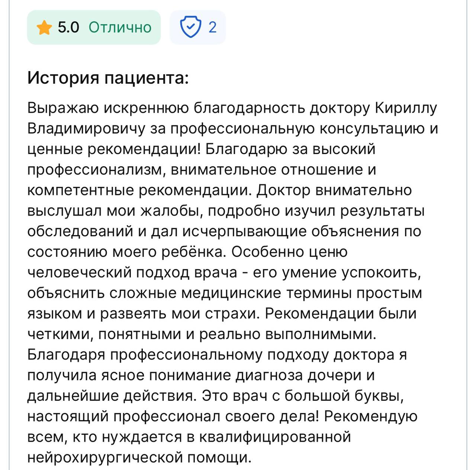The height and width of the screenshot is (470, 476).
Task: Click the blue verified shield icon
Action: (190, 27)
